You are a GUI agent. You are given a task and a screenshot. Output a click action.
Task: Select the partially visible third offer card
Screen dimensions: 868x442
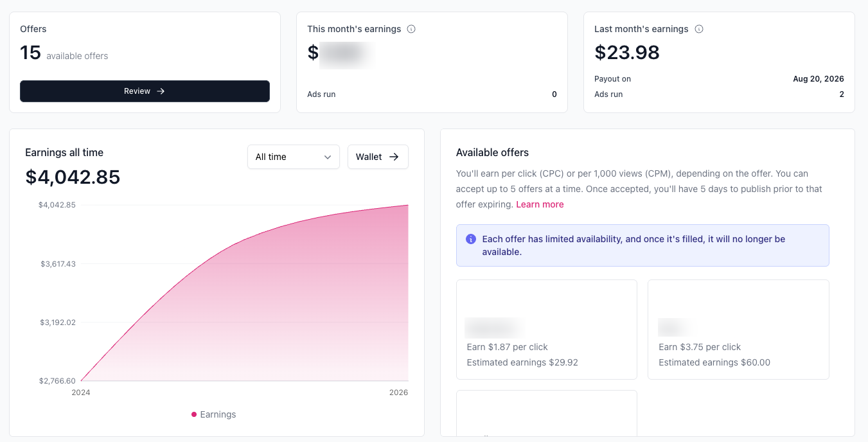coord(547,413)
